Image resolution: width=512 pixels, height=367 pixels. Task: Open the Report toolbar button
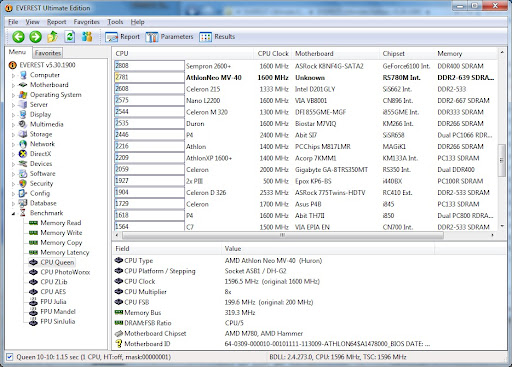pos(122,37)
